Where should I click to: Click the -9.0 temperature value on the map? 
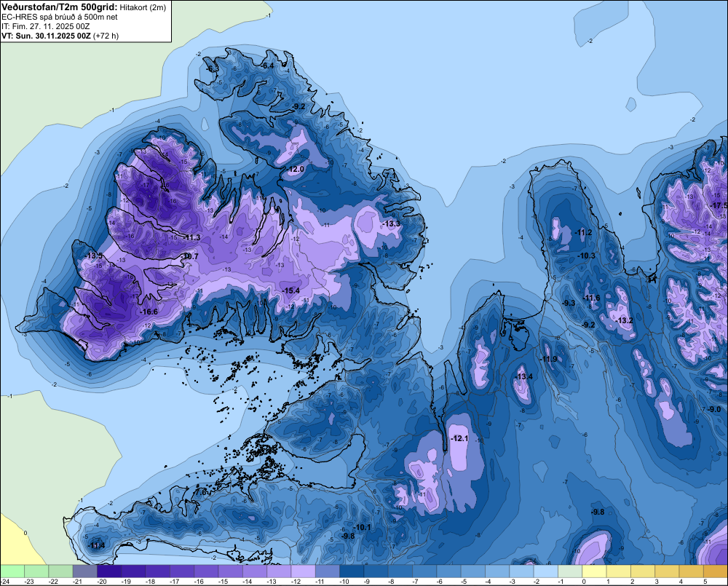coord(714,409)
